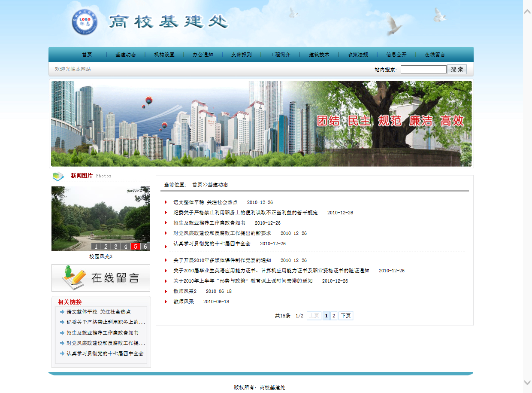Click the scrollbar down arrow
This screenshot has width=532, height=393.
click(x=527, y=382)
